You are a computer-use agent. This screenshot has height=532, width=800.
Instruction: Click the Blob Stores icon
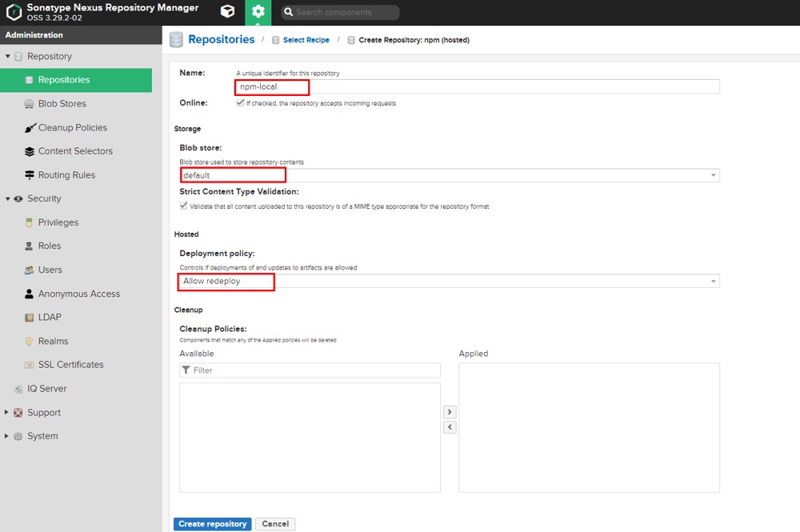click(x=29, y=103)
